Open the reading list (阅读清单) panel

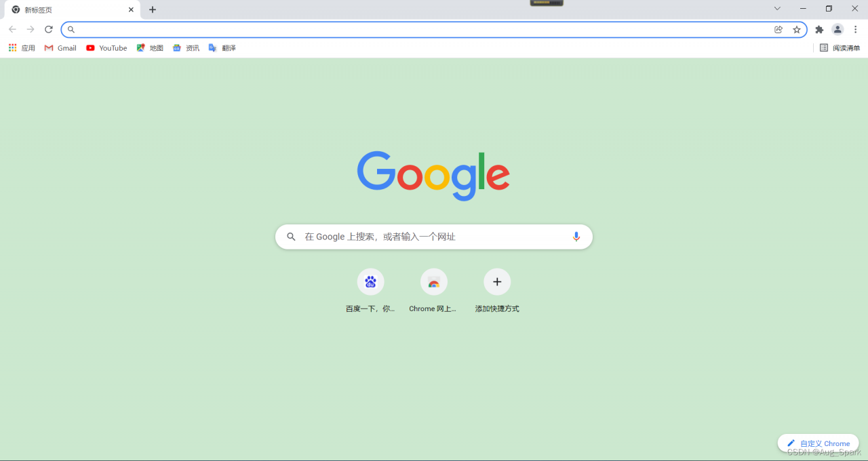pos(840,48)
